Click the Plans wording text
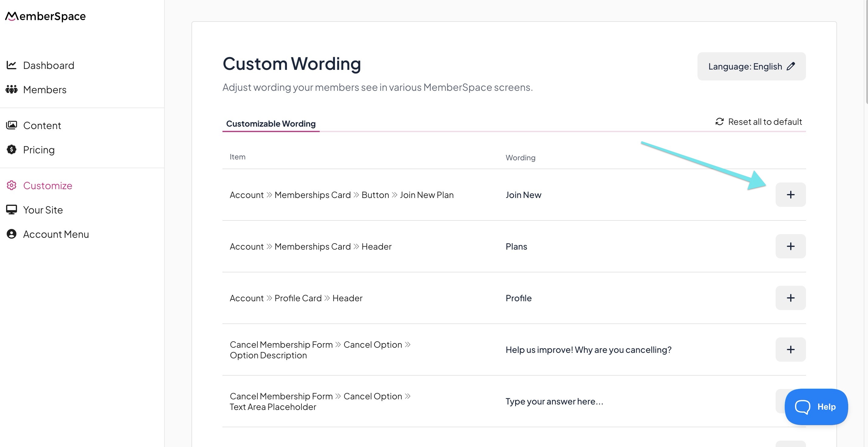This screenshot has height=447, width=868. point(516,246)
